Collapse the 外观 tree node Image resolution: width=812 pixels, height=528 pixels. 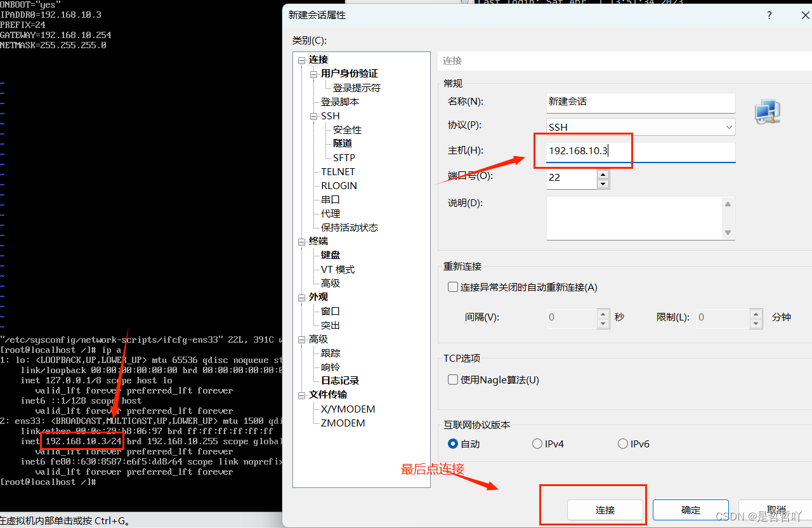coord(302,297)
